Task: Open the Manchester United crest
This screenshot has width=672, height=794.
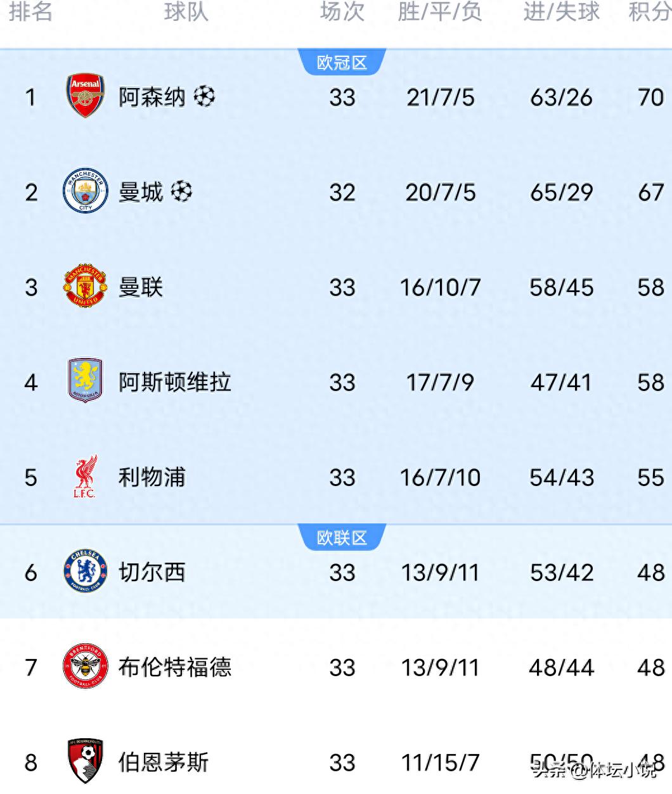Action: point(85,286)
